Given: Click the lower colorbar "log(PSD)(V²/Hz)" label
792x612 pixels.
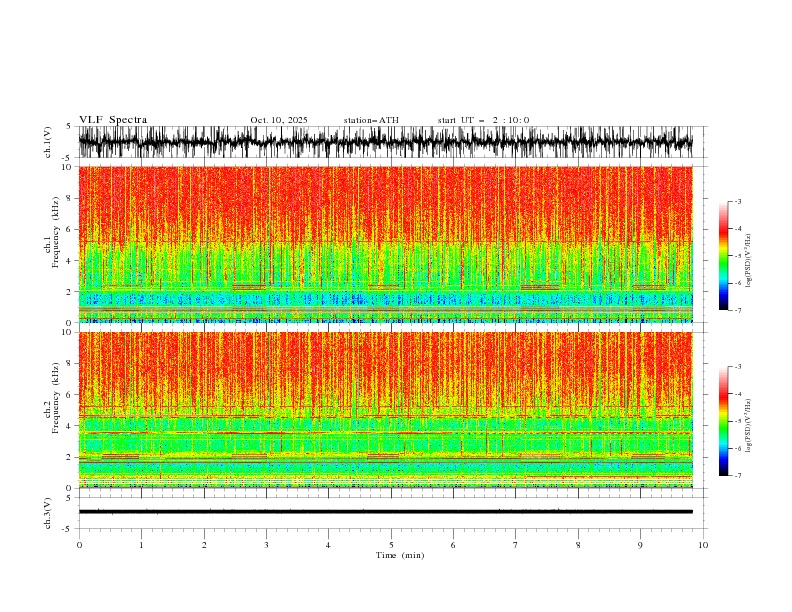Looking at the screenshot, I should [749, 426].
